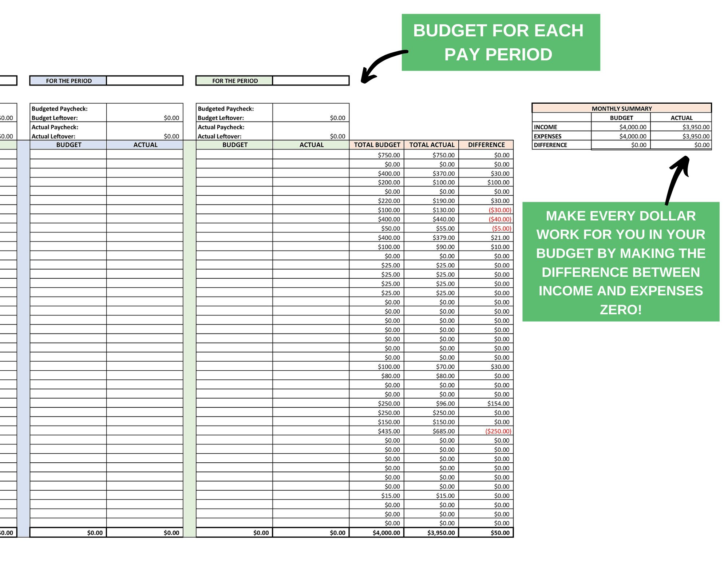Click the summary BUDGET column header
The height and width of the screenshot is (582, 728).
621,118
